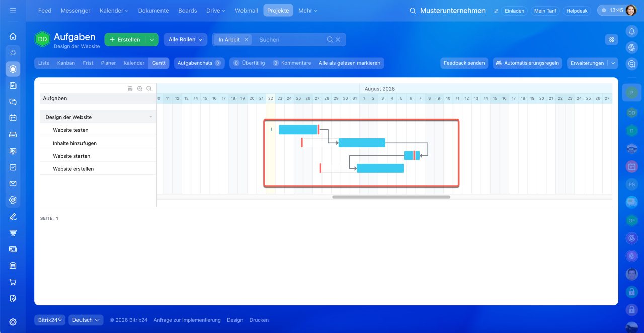Image resolution: width=644 pixels, height=333 pixels.
Task: Select the Website starten task bar in the timeline
Action: tap(412, 155)
